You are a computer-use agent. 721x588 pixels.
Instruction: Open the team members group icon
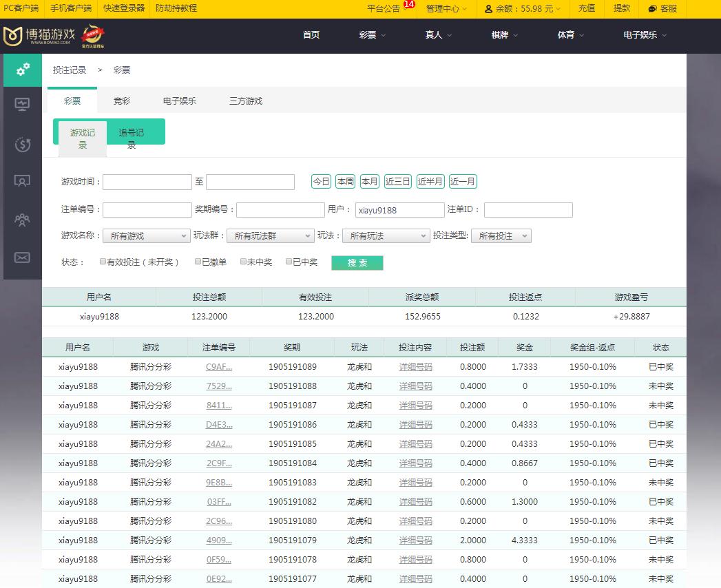[23, 220]
